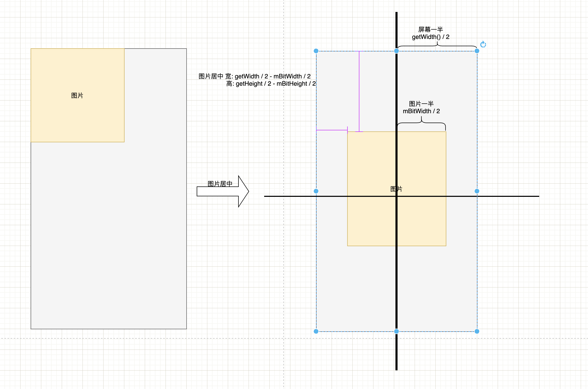Select the 屏幕一半 getWidth() / 2 label
This screenshot has height=389, width=588.
(x=431, y=33)
